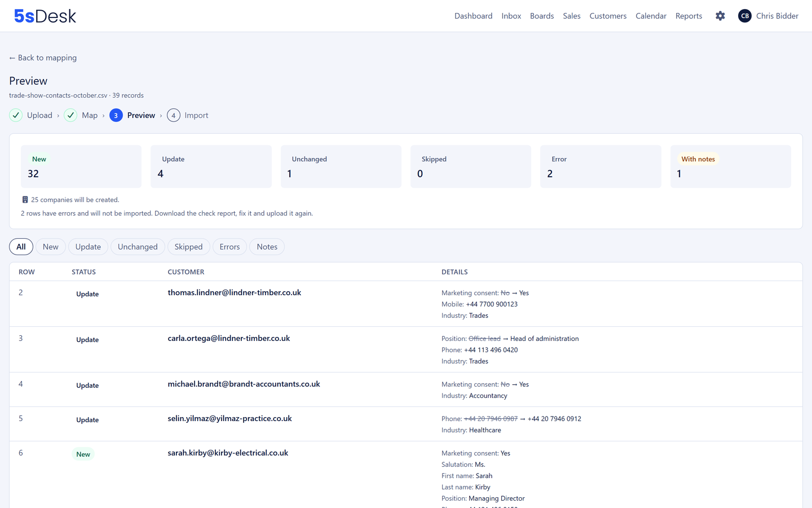Screen dimensions: 812x508
Task: Click the companies building icon
Action: 25,200
